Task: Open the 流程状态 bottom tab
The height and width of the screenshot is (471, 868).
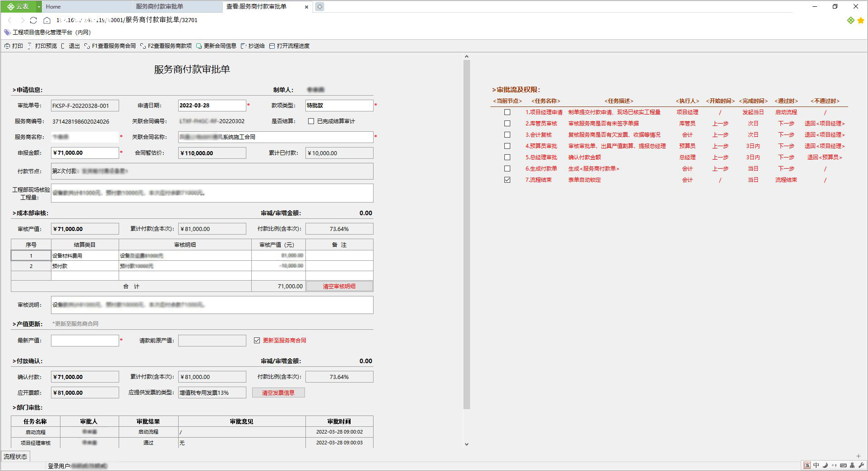Action: pos(15,457)
